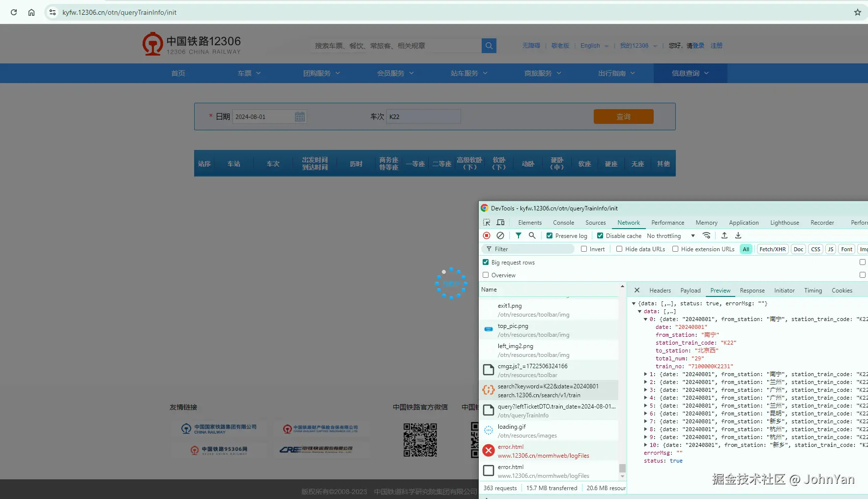
Task: Expand the 车票 navigation menu
Action: point(249,73)
